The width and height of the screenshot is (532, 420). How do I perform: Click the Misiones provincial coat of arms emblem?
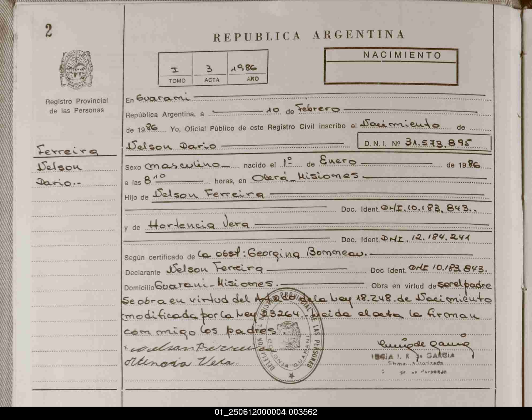click(x=76, y=70)
